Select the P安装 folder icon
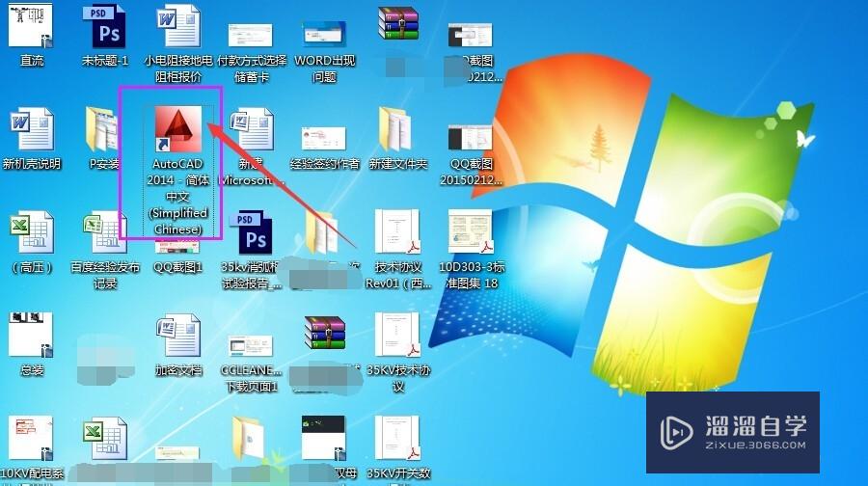Screen dimensions: 868x486 [103, 128]
